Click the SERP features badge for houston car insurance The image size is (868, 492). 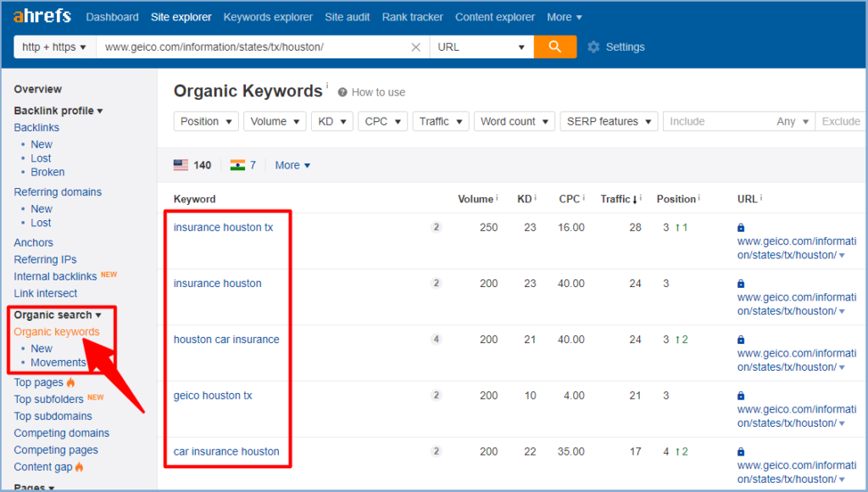(x=437, y=340)
